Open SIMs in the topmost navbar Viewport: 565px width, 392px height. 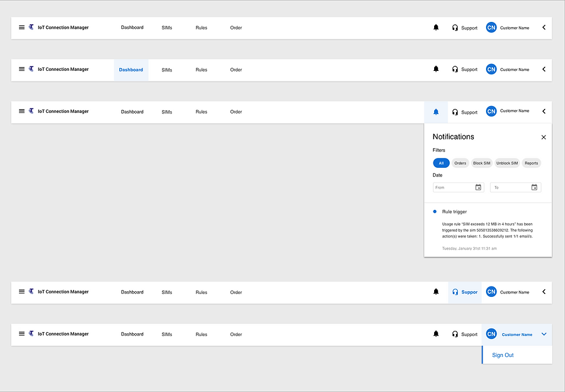(167, 28)
